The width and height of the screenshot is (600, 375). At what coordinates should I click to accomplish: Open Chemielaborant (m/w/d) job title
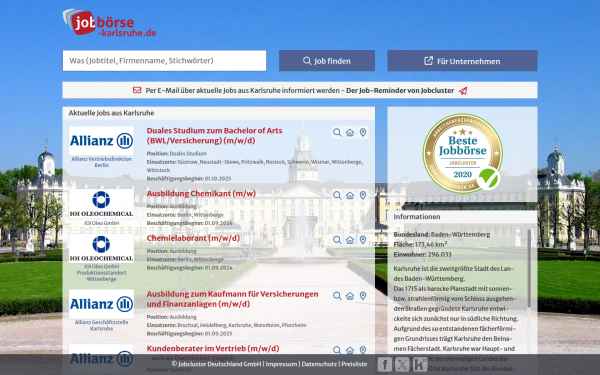coord(193,238)
